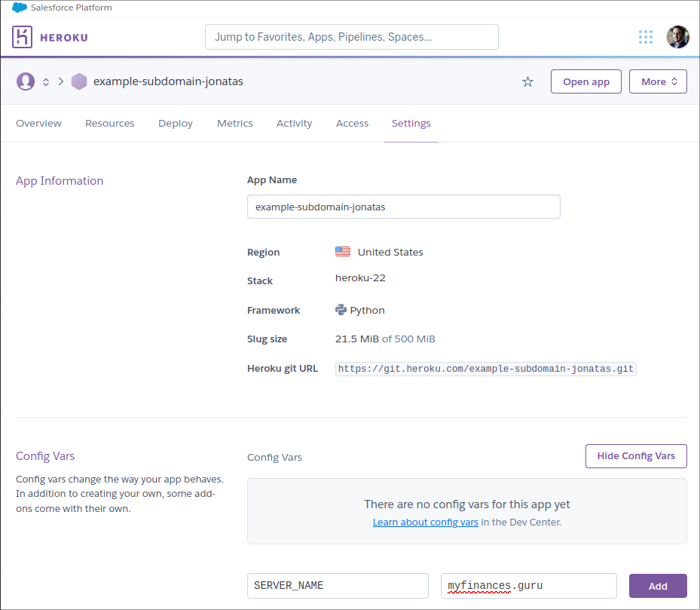Click the Salesforce cloud logo
Screen dimensions: 700x610
[x=19, y=8]
